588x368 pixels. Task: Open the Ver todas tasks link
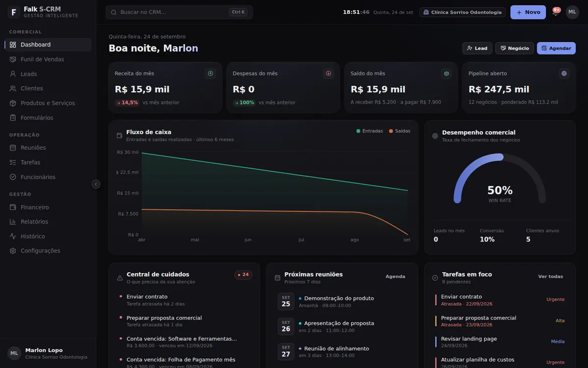point(550,276)
